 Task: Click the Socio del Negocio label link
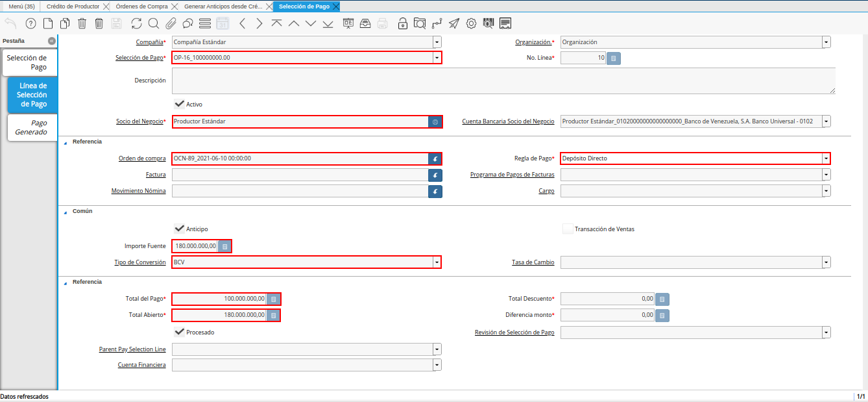tap(140, 121)
